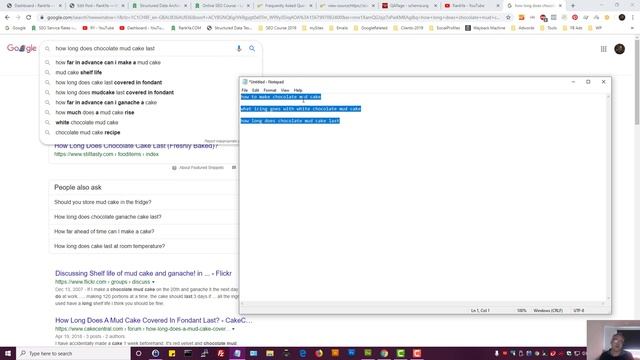This screenshot has width=640, height=360.
Task: Click the Chrome address bar
Action: (270, 18)
